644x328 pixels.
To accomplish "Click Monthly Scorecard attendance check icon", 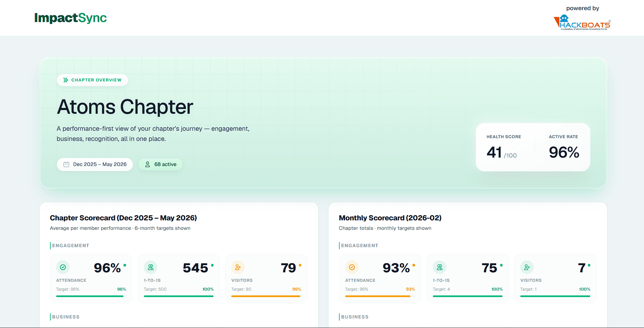I will pyautogui.click(x=352, y=267).
